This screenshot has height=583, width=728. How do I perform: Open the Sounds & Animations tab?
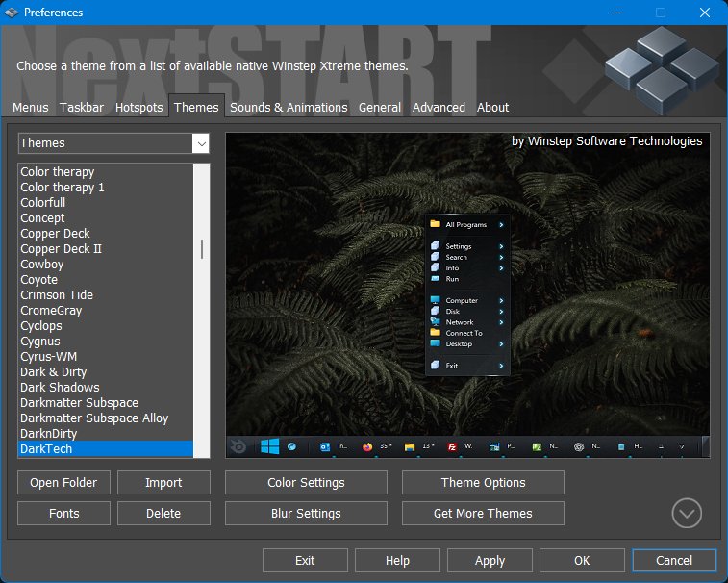click(289, 108)
